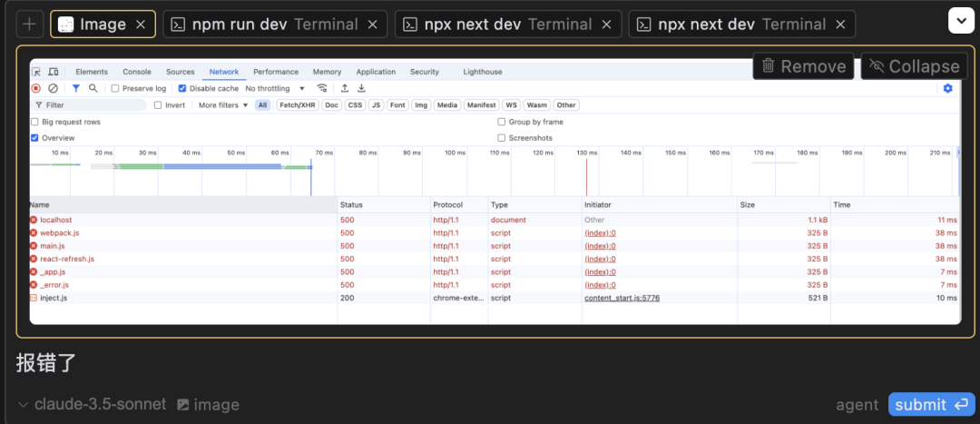Image resolution: width=980 pixels, height=424 pixels.
Task: Enable the Invert checkbox
Action: coord(158,105)
